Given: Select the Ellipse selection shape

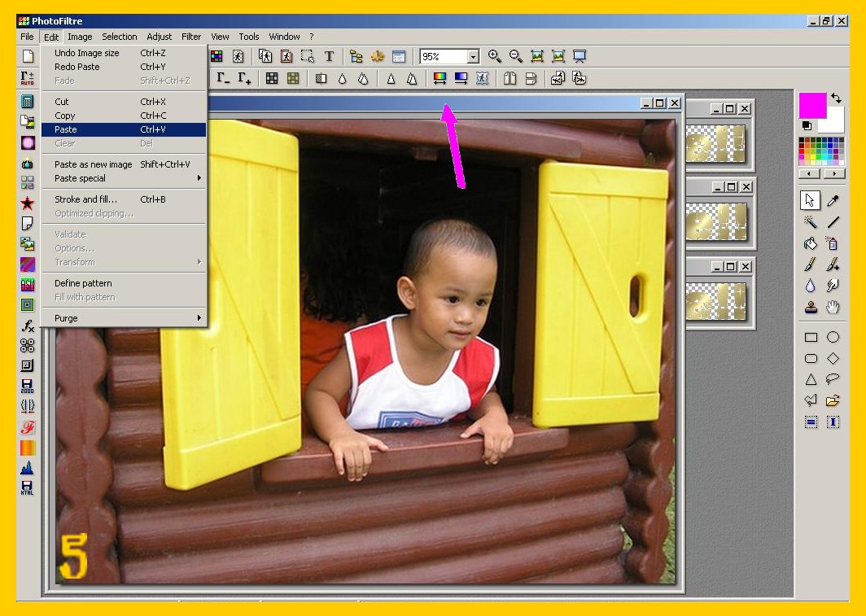Looking at the screenshot, I should click(833, 337).
